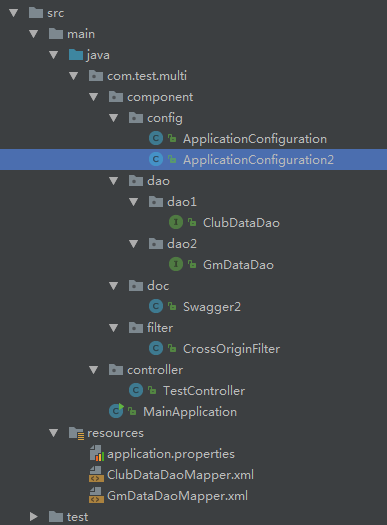Click the blue java source folder icon
Screen dimensions: 387x525
coord(76,55)
